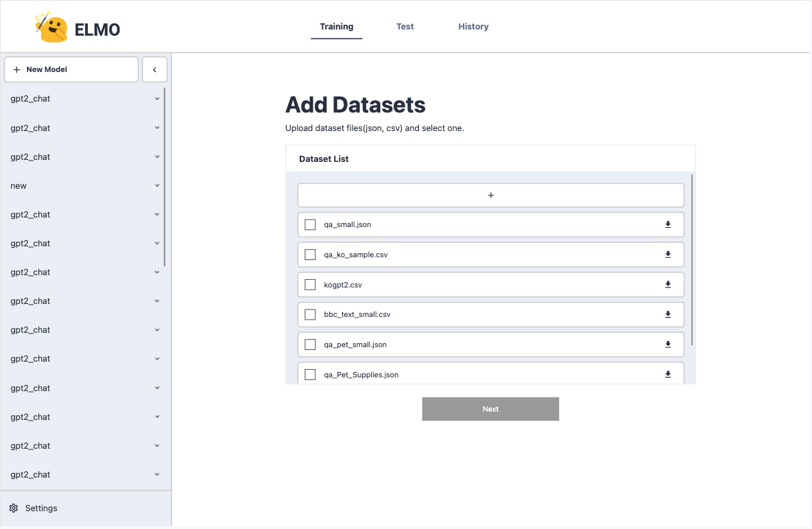Toggle the qa_Pet_Supplies.json checkbox

(310, 374)
